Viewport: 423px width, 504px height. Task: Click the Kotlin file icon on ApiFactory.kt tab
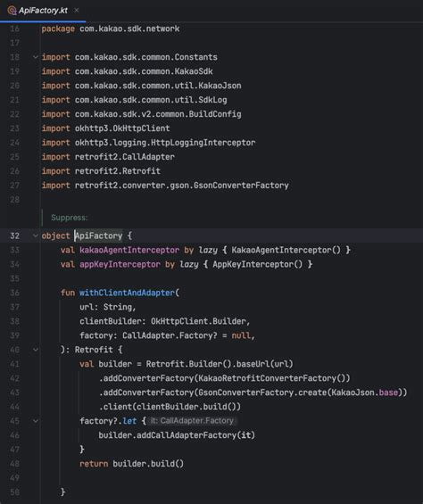(x=12, y=11)
